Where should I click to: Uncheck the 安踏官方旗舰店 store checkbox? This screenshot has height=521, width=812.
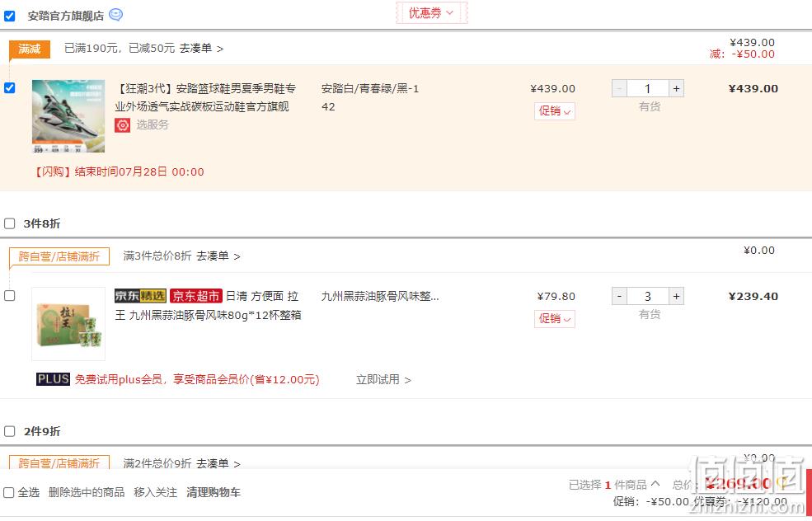point(9,16)
